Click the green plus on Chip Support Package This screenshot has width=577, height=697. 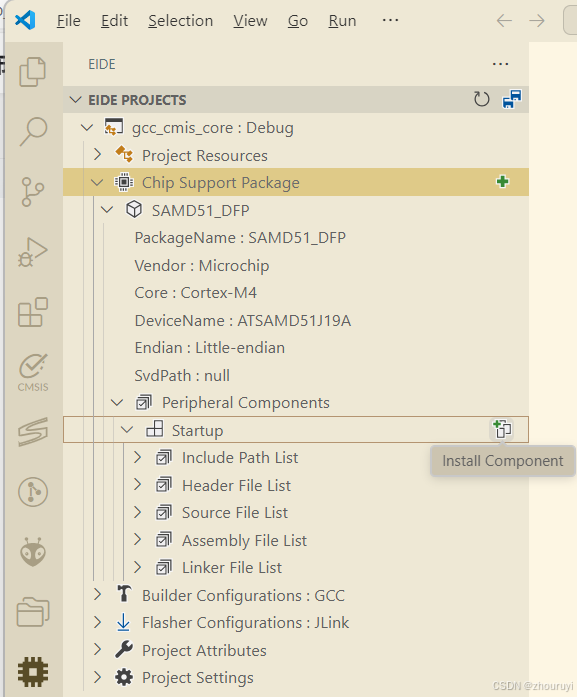pos(503,182)
